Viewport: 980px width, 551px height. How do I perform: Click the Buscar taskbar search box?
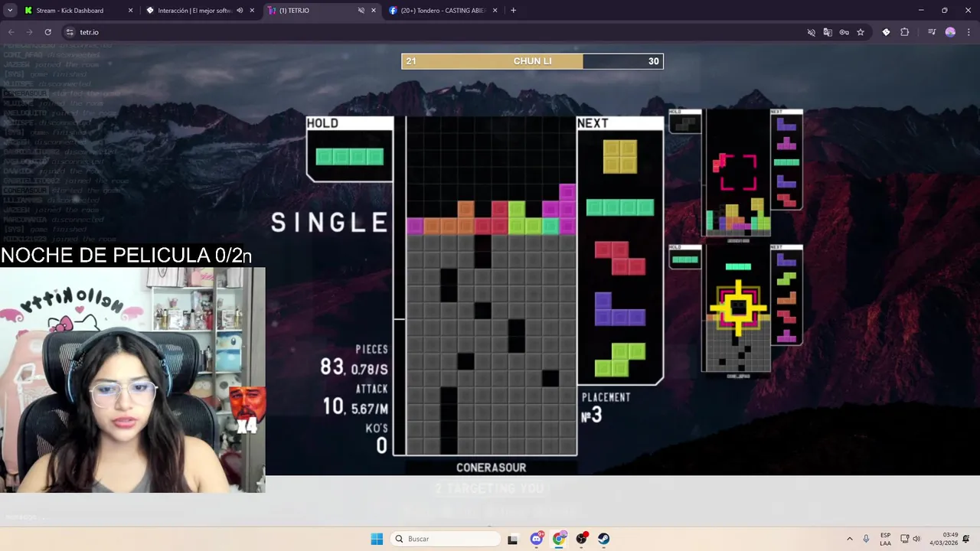pos(446,539)
